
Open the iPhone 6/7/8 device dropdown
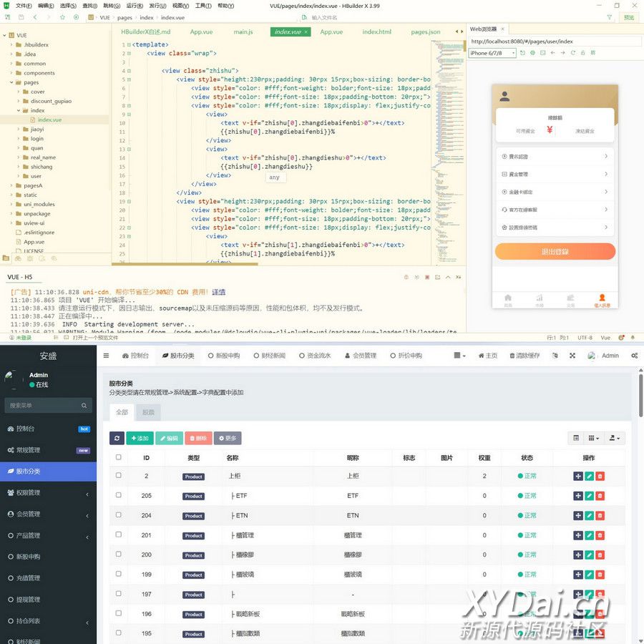[x=492, y=53]
